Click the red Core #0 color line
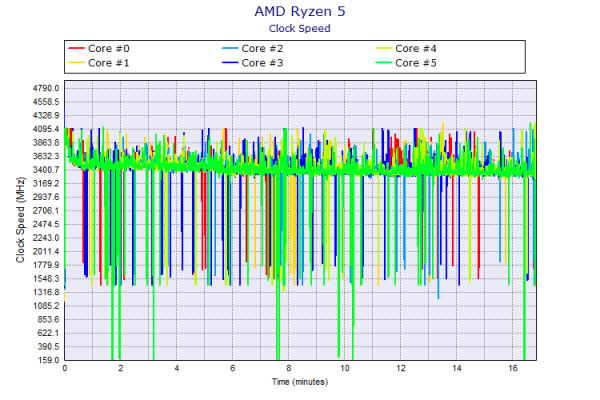Viewport: 600px width, 400px height. click(76, 49)
